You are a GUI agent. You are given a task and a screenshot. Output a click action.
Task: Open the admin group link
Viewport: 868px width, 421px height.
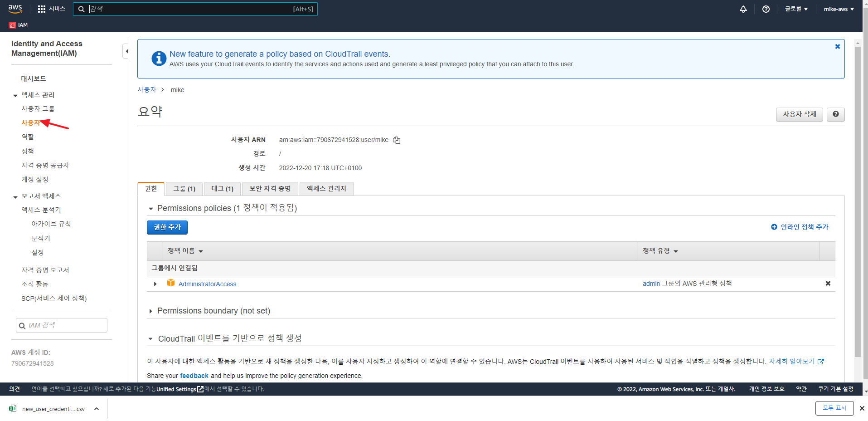click(651, 284)
